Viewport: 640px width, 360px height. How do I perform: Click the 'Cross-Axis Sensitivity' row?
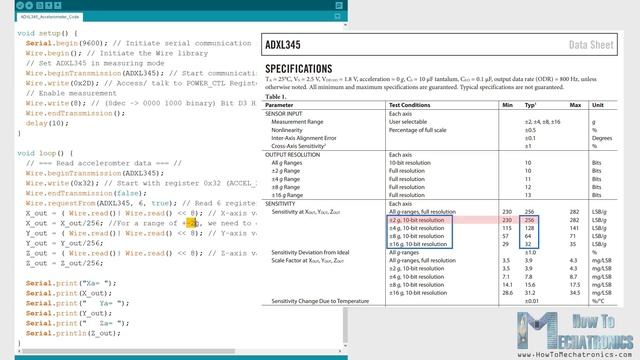(x=298, y=146)
